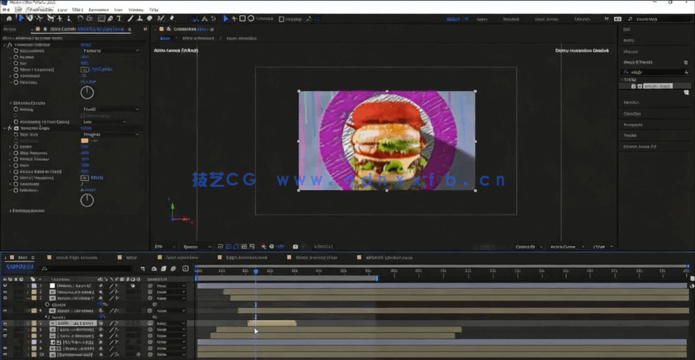
Task: Open the Animation menu
Action: coord(98,9)
